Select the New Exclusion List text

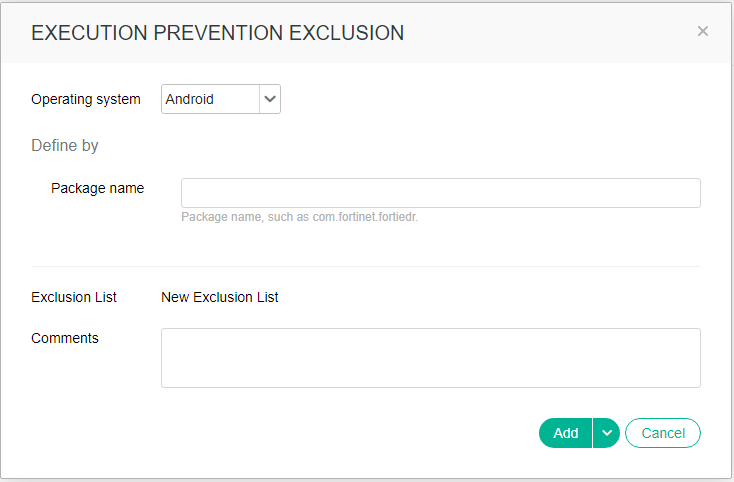coord(220,297)
